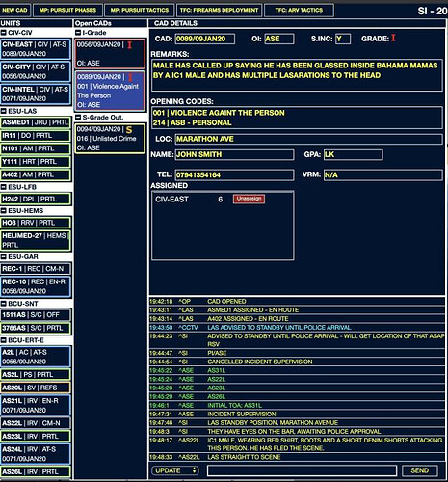Collapse the BCU-ERT-E group
This screenshot has width=448, height=482.
(x=4, y=340)
